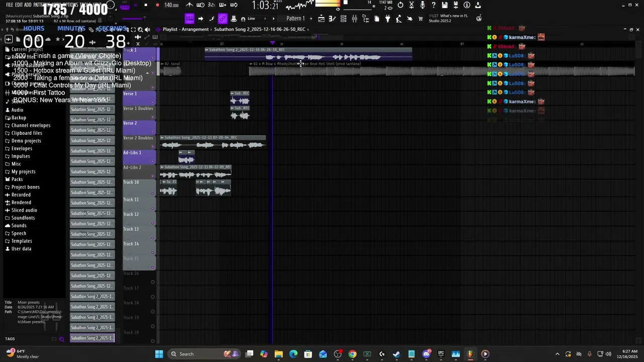The width and height of the screenshot is (644, 362).
Task: Open the Soundfonts folder
Action: [23, 218]
